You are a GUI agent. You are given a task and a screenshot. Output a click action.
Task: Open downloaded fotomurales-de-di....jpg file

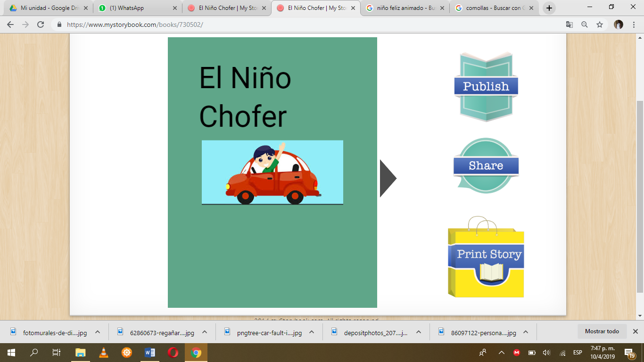(x=49, y=332)
